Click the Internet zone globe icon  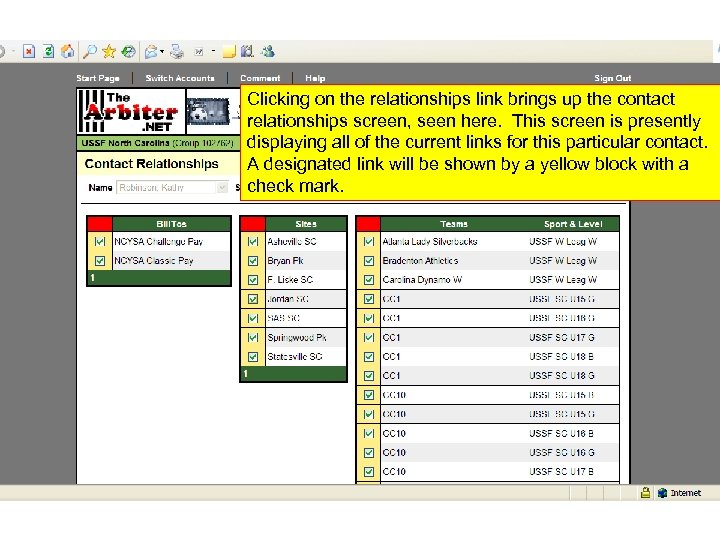pyautogui.click(x=662, y=493)
